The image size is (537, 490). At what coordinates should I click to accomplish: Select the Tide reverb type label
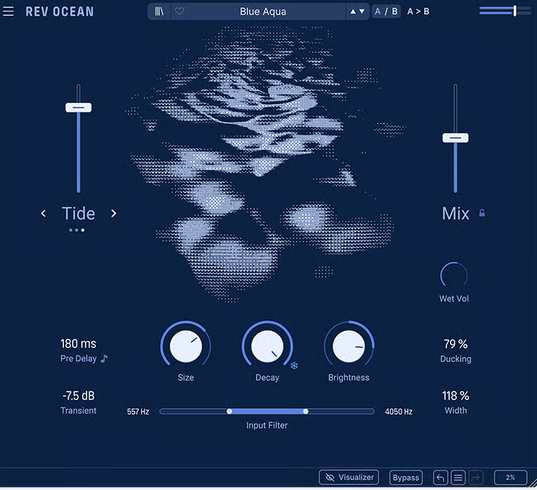pos(78,213)
